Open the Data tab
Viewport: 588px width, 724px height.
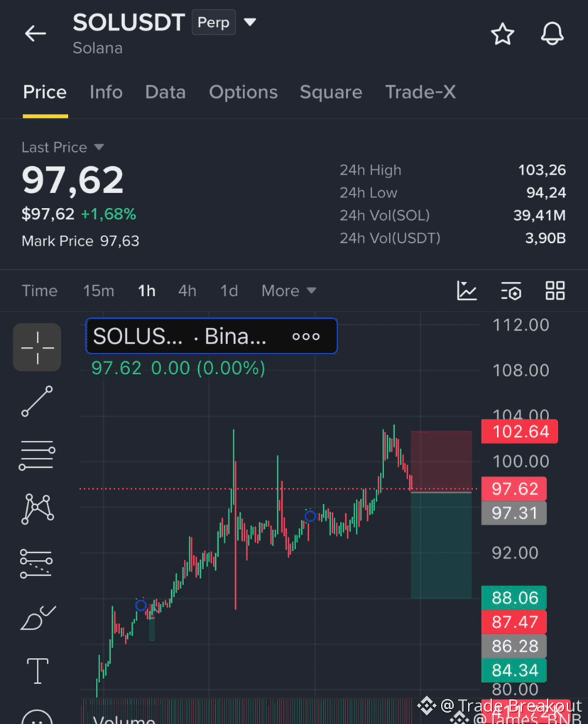click(165, 92)
